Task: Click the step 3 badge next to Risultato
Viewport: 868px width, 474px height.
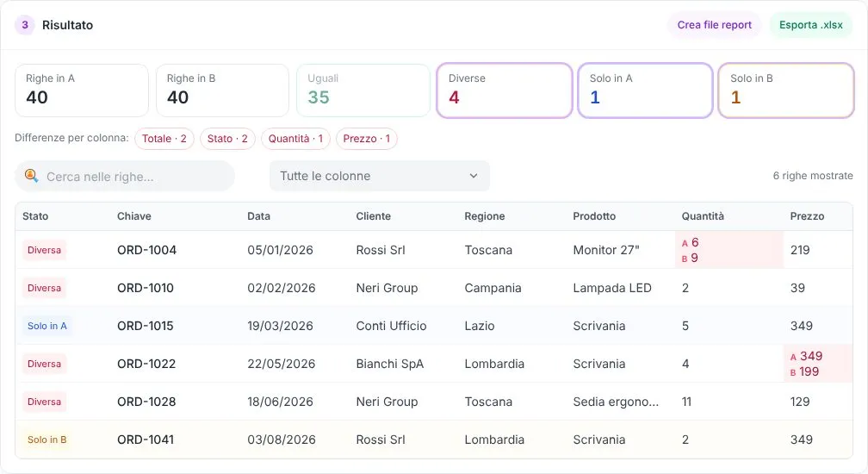Action: 25,25
